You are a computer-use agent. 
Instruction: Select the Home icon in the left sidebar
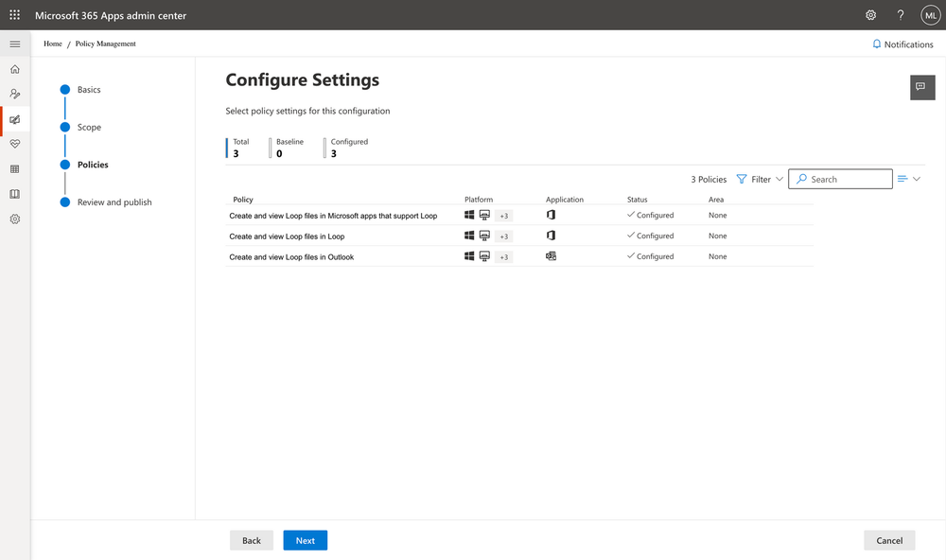click(x=14, y=69)
